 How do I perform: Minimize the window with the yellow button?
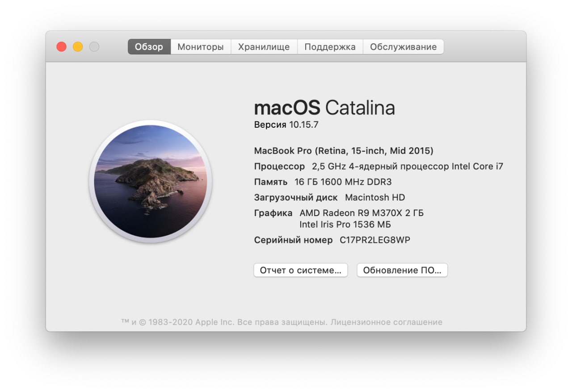(78, 46)
